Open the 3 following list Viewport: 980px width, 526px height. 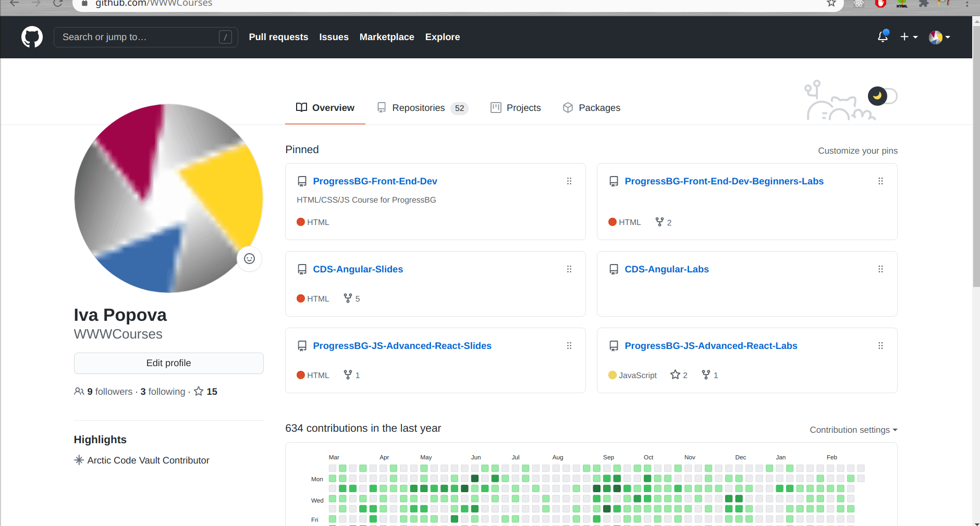pyautogui.click(x=163, y=392)
